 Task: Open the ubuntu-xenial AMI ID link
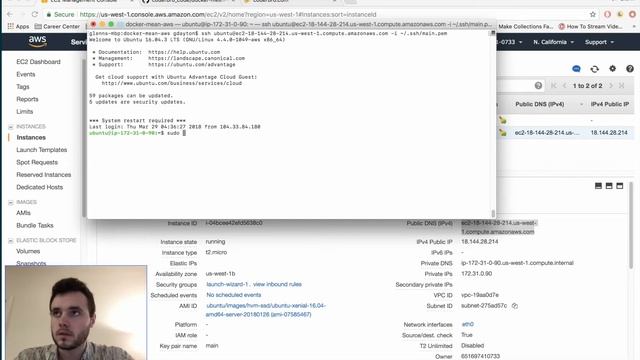pos(265,310)
